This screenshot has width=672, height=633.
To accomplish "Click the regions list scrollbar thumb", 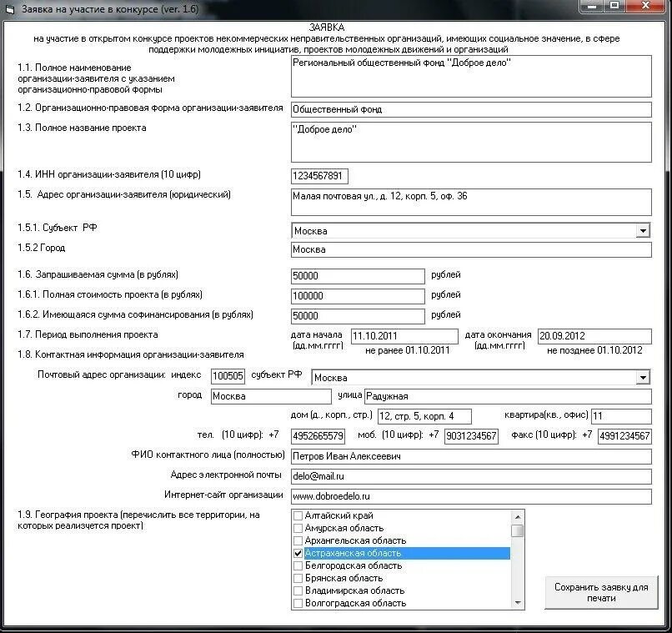I will click(518, 530).
